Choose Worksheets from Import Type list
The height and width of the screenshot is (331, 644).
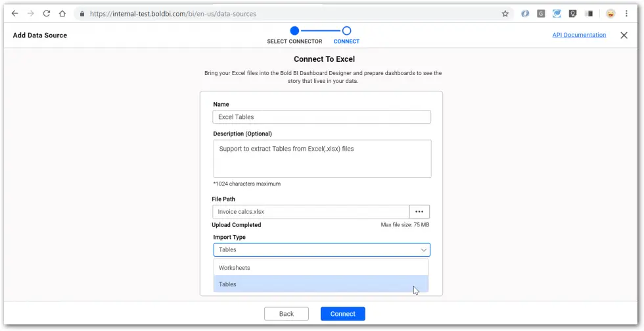[x=321, y=268]
